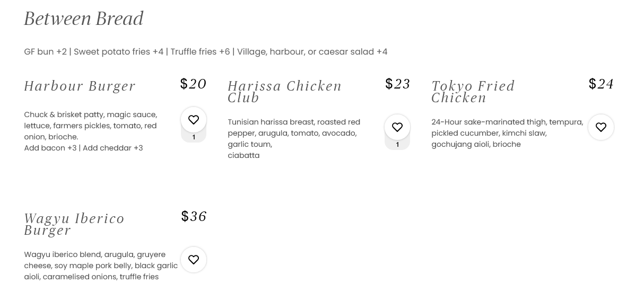Image resolution: width=644 pixels, height=292 pixels.
Task: Click the $36 Wagyu Iberico Burger price
Action: coord(194,216)
